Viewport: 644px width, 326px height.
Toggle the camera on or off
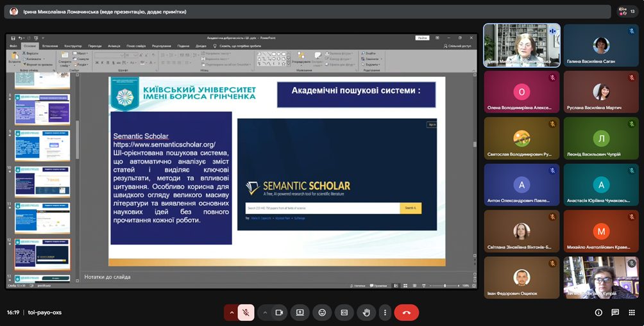click(x=279, y=313)
